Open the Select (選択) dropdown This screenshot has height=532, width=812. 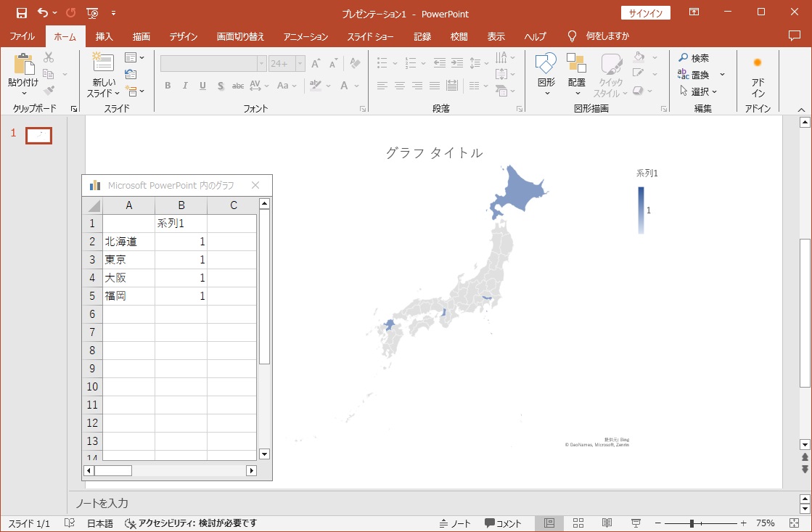tap(698, 91)
